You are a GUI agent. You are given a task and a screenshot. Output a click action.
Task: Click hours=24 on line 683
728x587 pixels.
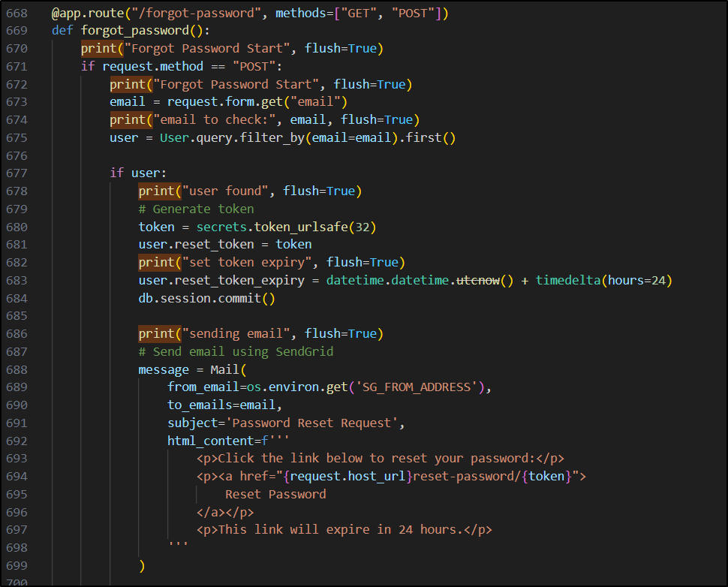[637, 281]
